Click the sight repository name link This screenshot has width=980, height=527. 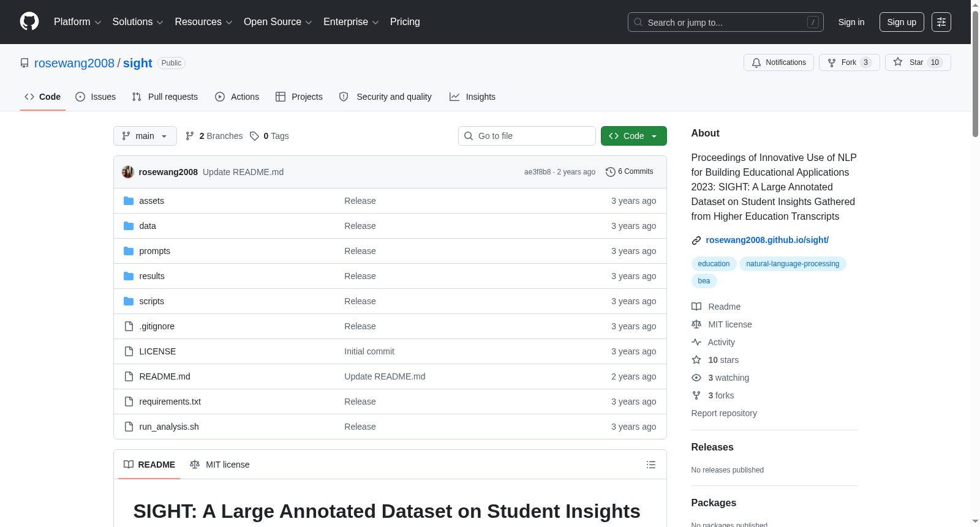click(137, 63)
